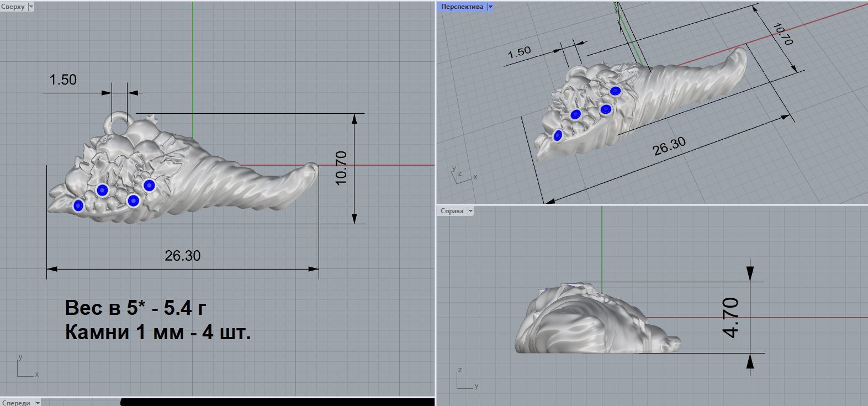Select the leftmost blue gem in top view
Viewport: 868px width, 406px height.
pyautogui.click(x=78, y=206)
